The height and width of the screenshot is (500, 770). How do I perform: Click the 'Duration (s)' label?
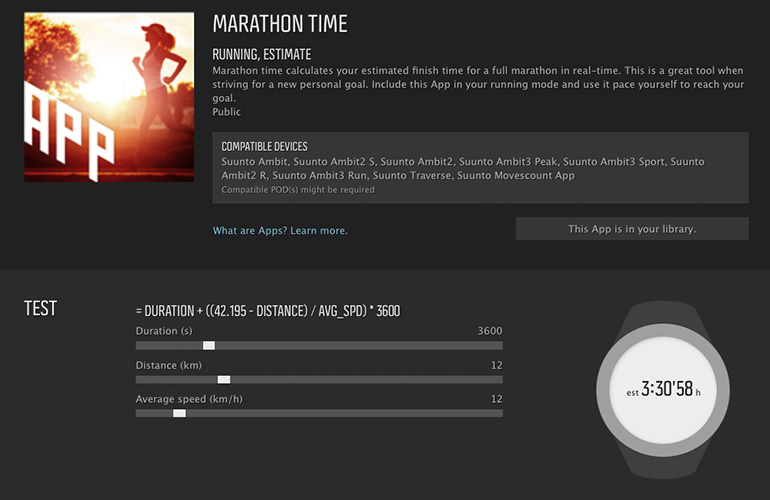tap(164, 331)
